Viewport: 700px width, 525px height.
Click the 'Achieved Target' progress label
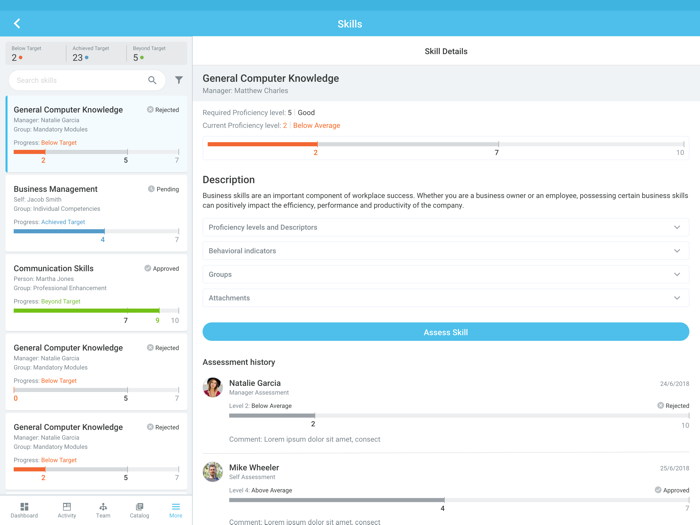(63, 222)
